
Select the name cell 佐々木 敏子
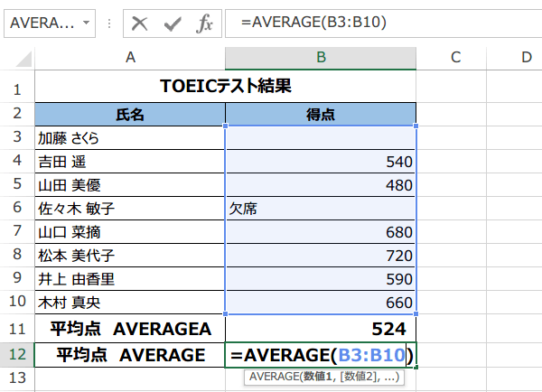[x=130, y=209]
